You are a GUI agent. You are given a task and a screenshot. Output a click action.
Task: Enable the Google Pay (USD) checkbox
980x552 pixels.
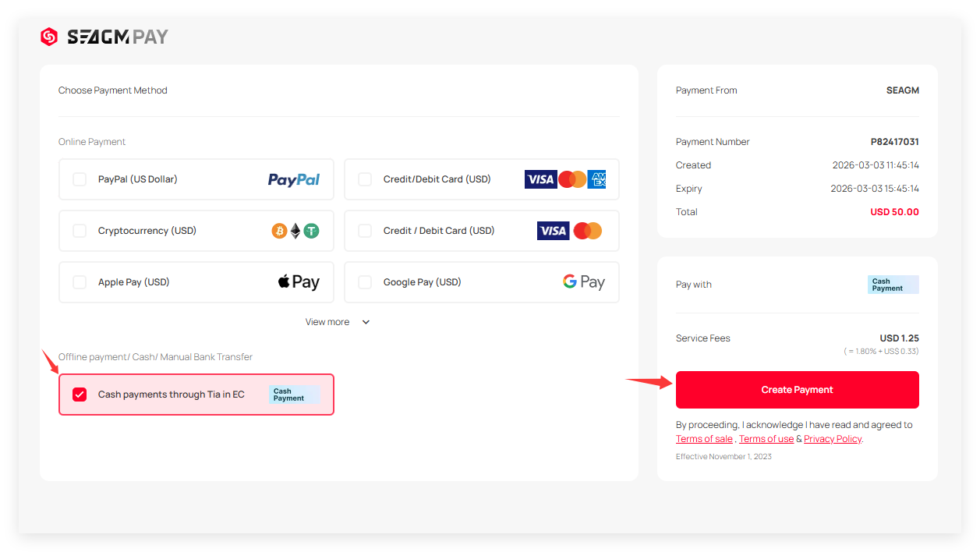tap(365, 282)
